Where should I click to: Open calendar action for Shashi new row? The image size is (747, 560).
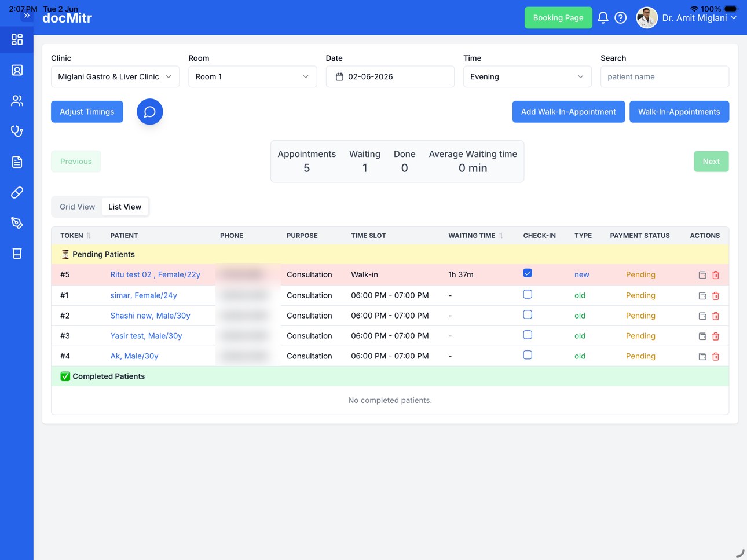click(702, 316)
